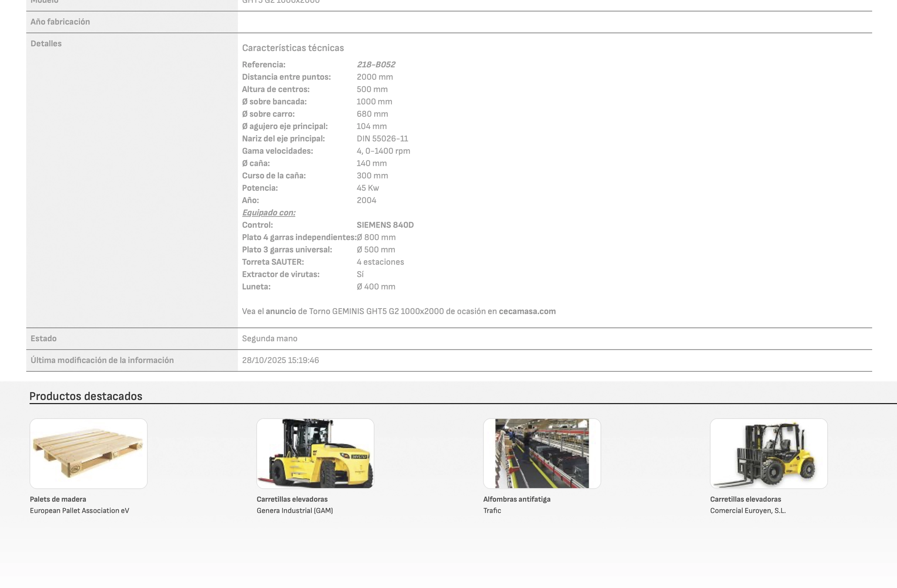Open the 'cecamasa.com' link
Screen dimensions: 897x588
click(x=527, y=311)
